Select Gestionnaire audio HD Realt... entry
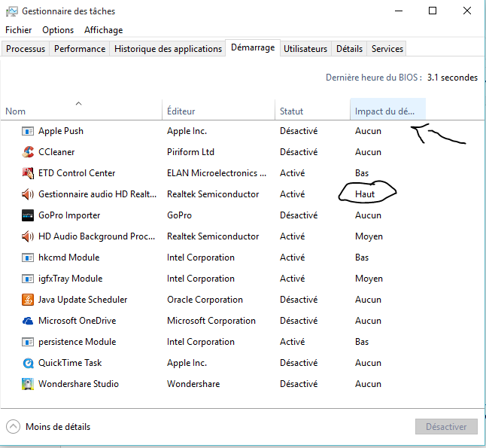Viewport: 486px width, 448px height. click(x=97, y=194)
